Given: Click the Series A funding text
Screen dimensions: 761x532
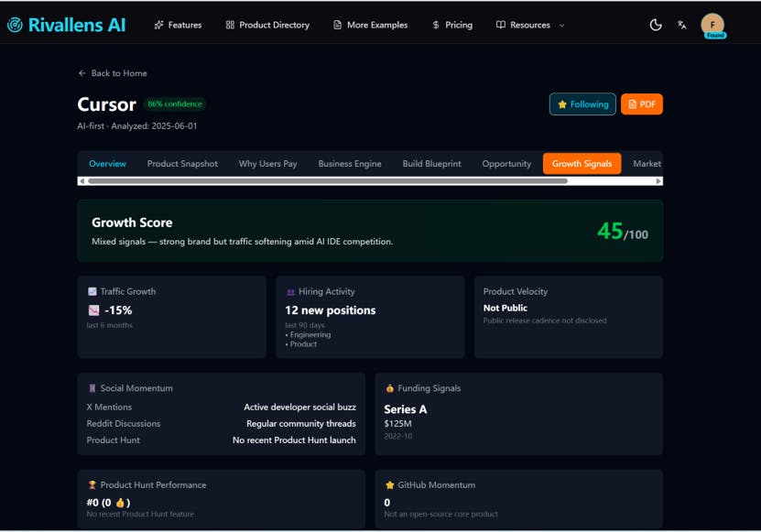Looking at the screenshot, I should 406,409.
